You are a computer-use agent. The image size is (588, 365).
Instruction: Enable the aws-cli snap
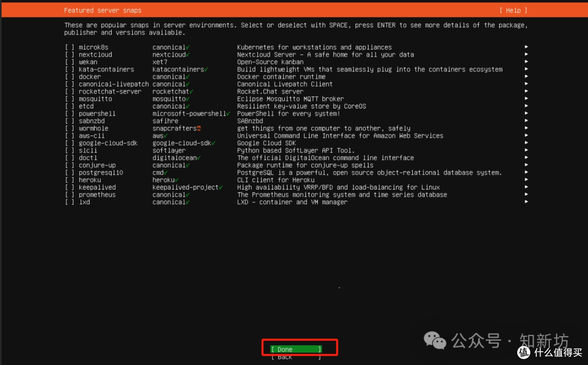pos(69,135)
